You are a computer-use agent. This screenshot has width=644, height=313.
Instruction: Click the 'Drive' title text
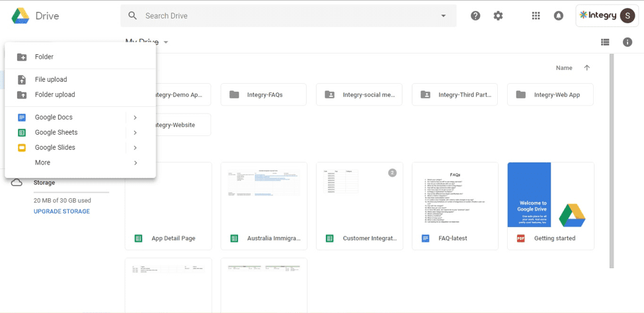(47, 16)
